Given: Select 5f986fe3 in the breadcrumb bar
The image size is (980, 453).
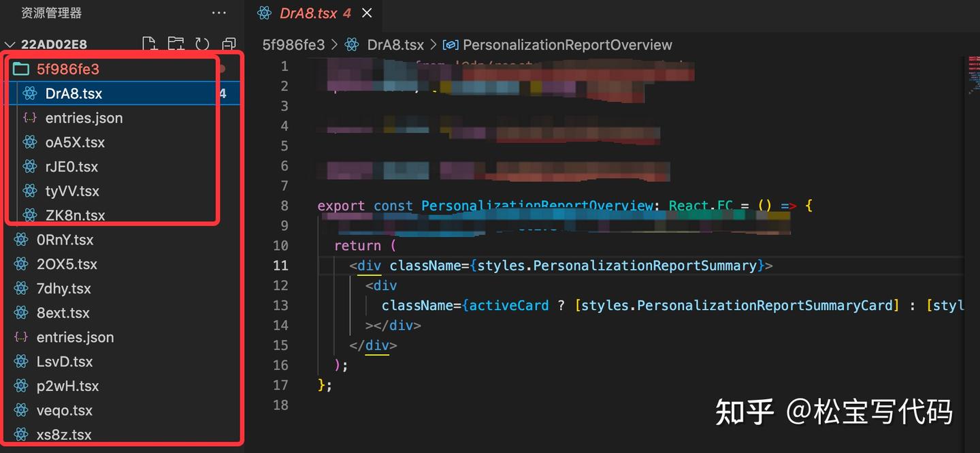Looking at the screenshot, I should [x=293, y=44].
